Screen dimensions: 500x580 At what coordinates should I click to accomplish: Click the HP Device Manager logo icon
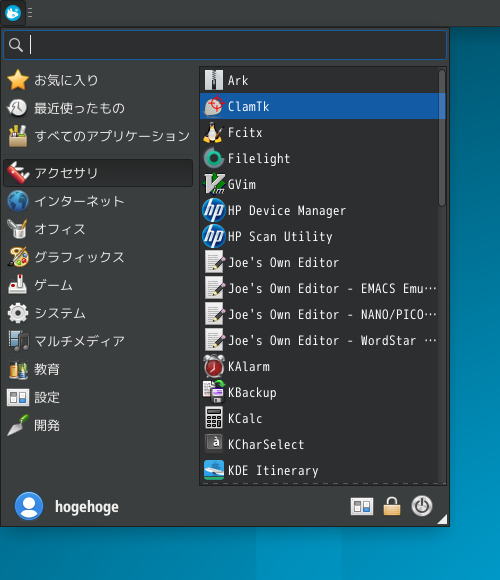tap(214, 210)
